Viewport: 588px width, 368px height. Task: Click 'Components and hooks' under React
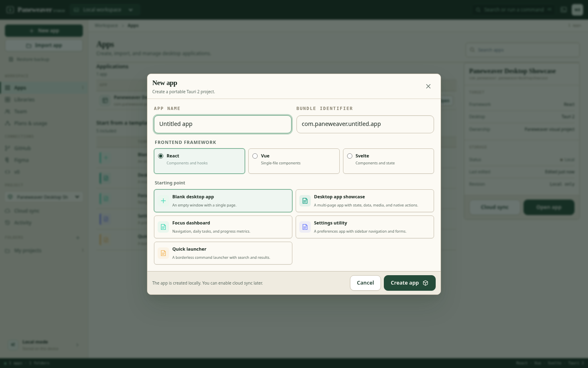point(187,163)
